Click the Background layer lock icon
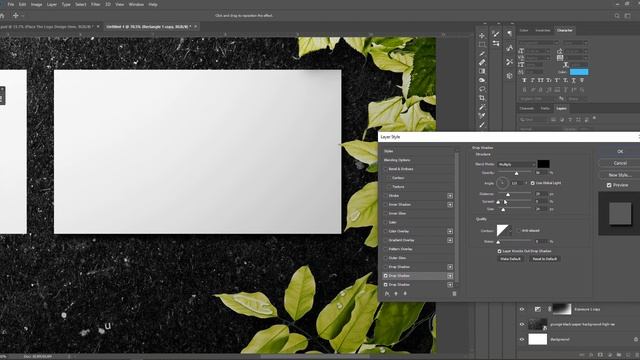The image size is (640, 360). pyautogui.click(x=636, y=339)
